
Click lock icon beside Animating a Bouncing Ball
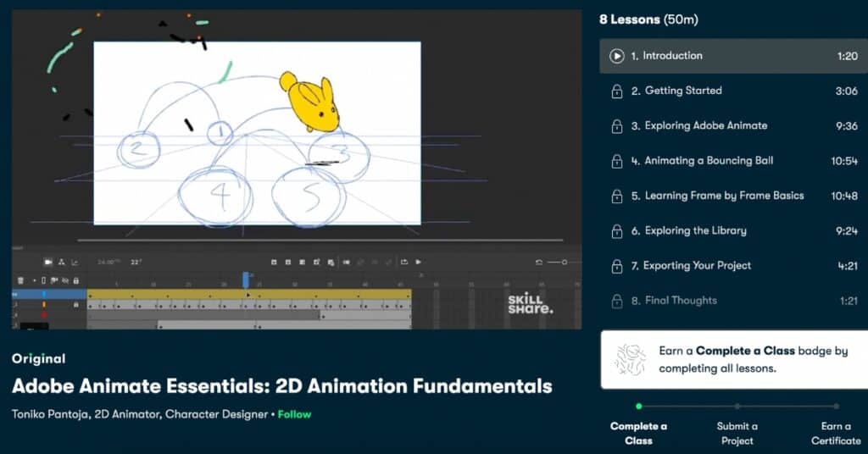[x=617, y=161]
